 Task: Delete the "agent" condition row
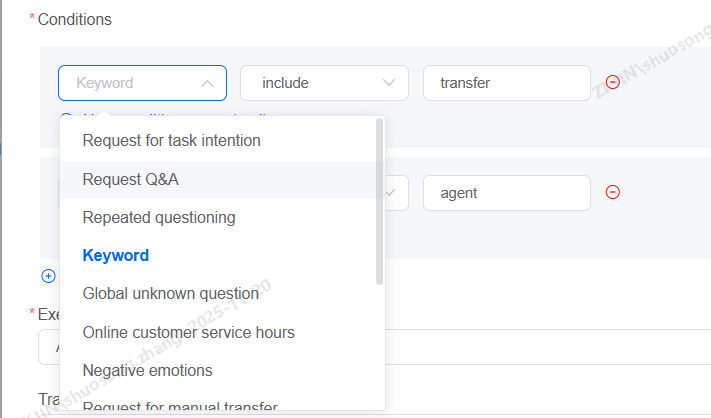click(x=613, y=193)
